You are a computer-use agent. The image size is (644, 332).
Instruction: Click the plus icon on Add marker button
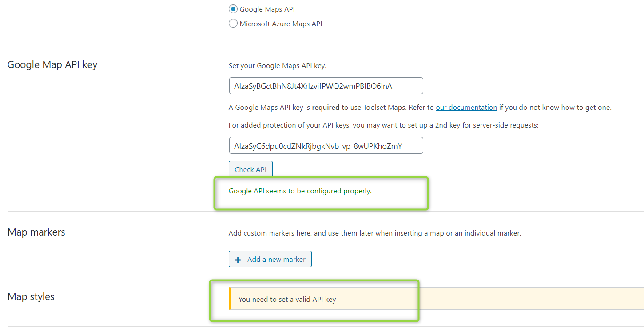click(x=238, y=260)
